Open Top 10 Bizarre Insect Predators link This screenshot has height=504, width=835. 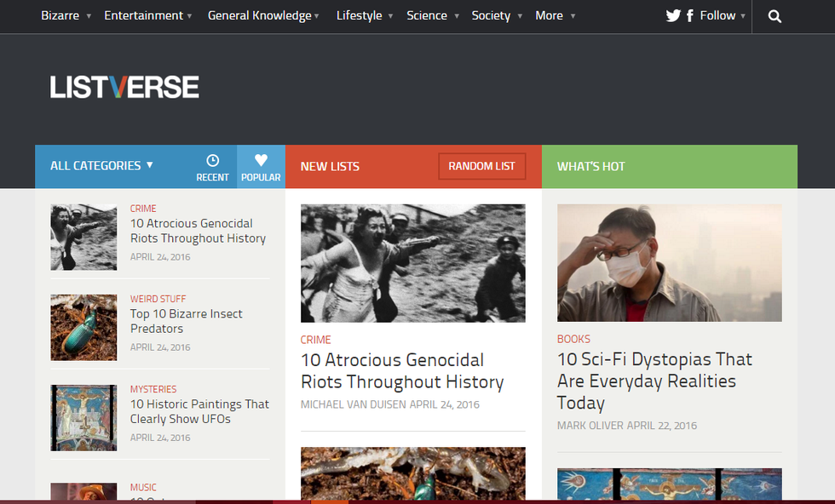(x=186, y=321)
